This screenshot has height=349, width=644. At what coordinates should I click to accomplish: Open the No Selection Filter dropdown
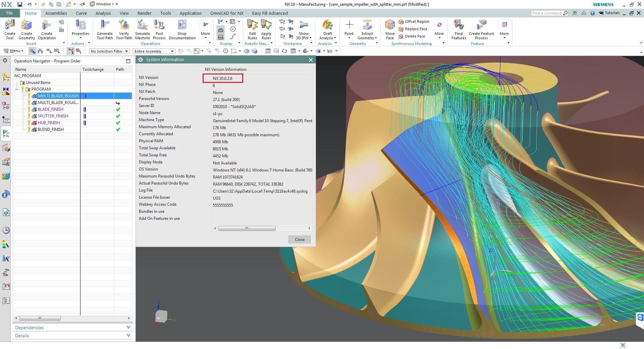click(109, 51)
